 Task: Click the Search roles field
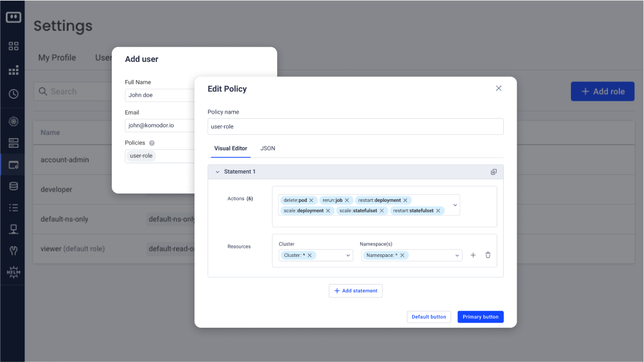click(x=74, y=92)
